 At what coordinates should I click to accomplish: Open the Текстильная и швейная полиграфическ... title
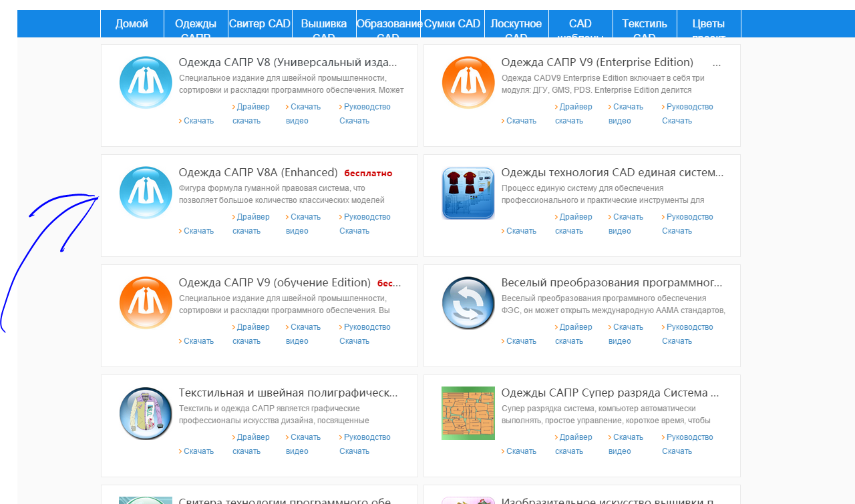click(288, 393)
